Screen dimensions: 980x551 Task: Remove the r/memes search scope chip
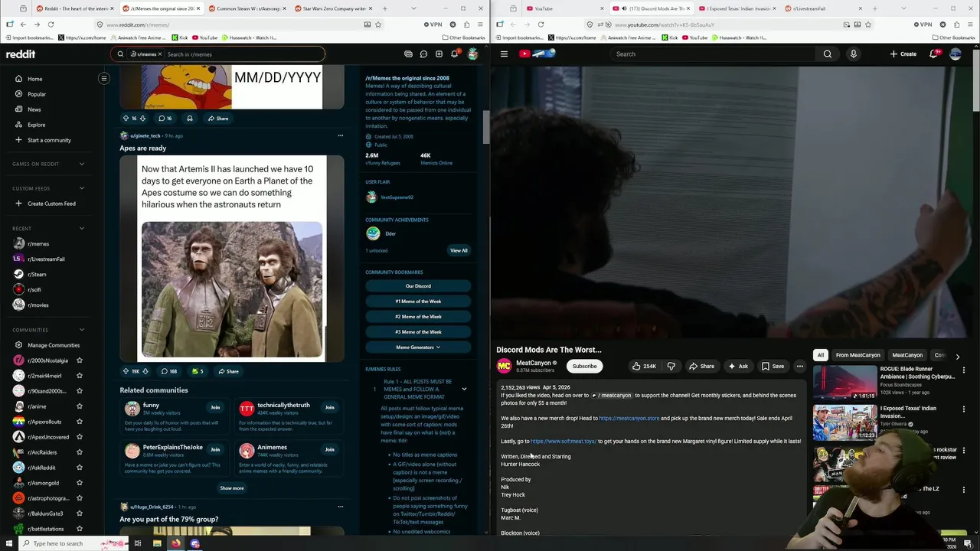[160, 54]
